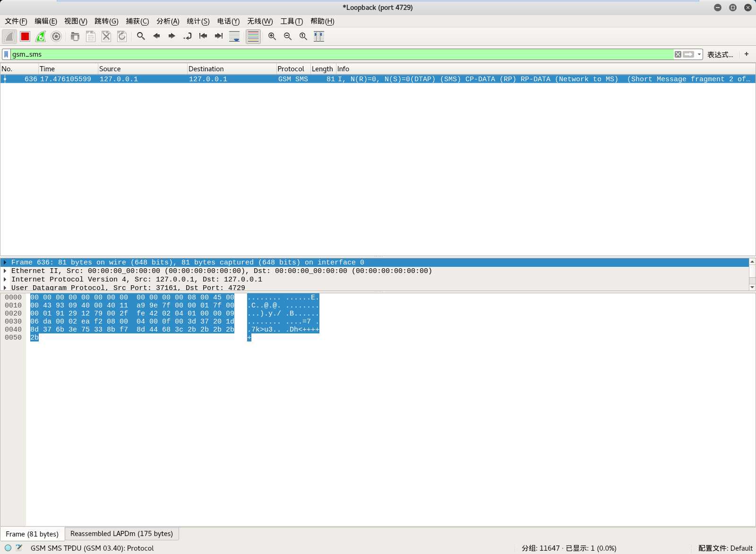Restart the current capture
Viewport: 756px width, 554px height.
pos(41,36)
